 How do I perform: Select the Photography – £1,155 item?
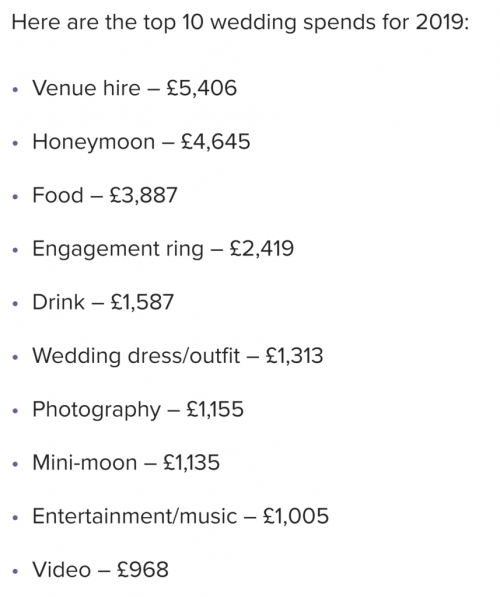pyautogui.click(x=138, y=410)
